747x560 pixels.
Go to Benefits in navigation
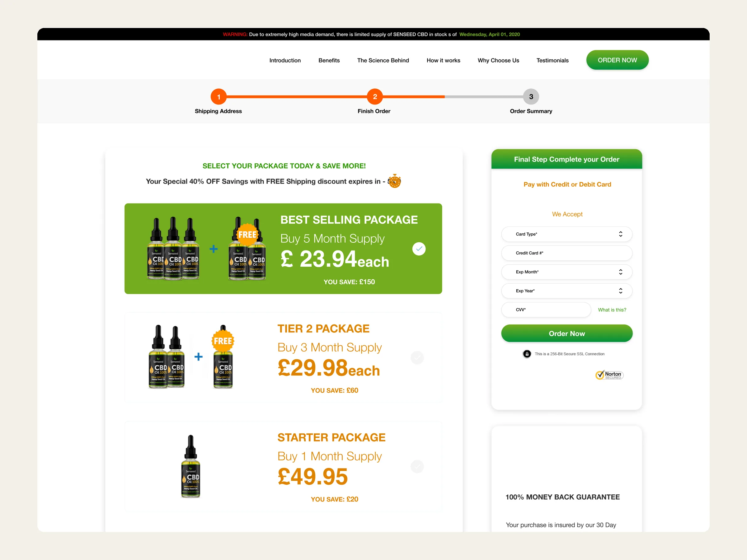click(x=329, y=60)
